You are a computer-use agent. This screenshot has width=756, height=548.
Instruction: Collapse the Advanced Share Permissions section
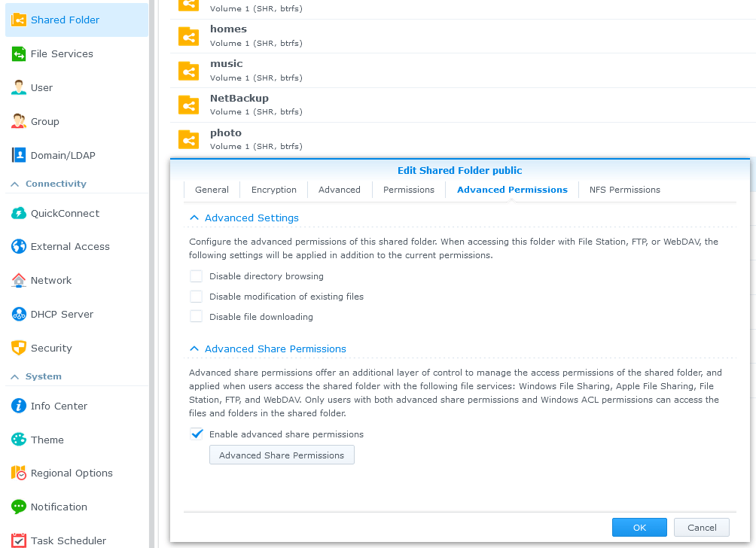click(194, 349)
